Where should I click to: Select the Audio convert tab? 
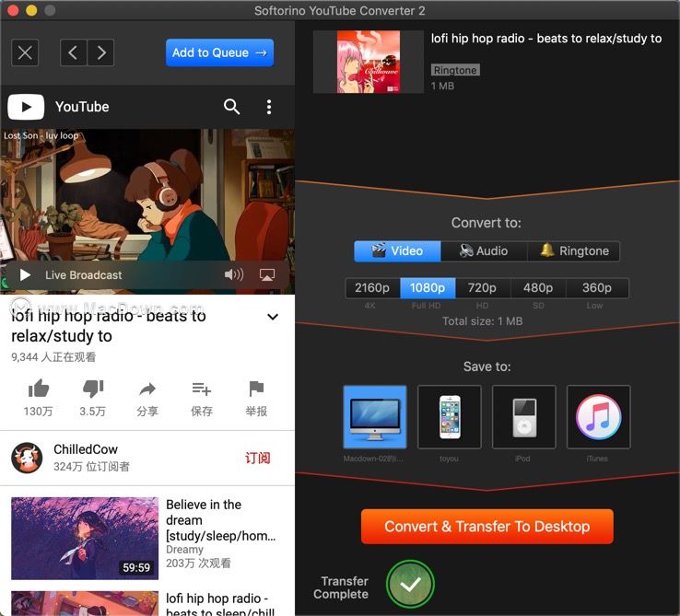484,251
